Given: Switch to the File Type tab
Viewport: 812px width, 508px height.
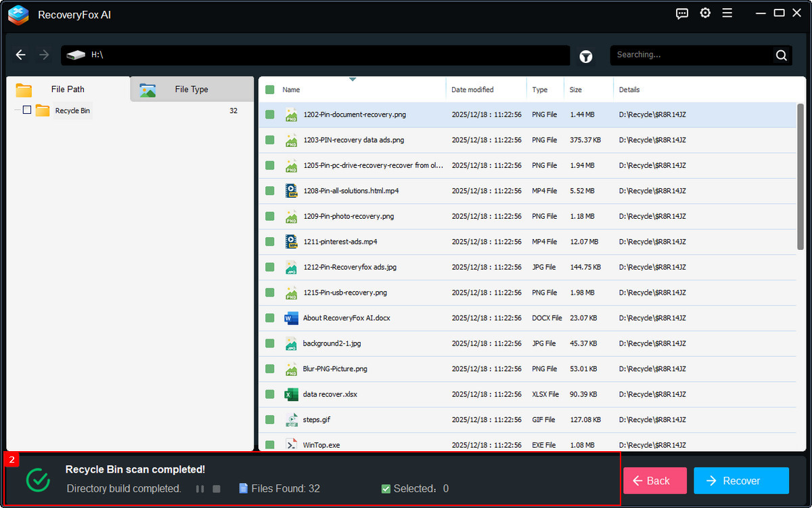Looking at the screenshot, I should click(191, 89).
